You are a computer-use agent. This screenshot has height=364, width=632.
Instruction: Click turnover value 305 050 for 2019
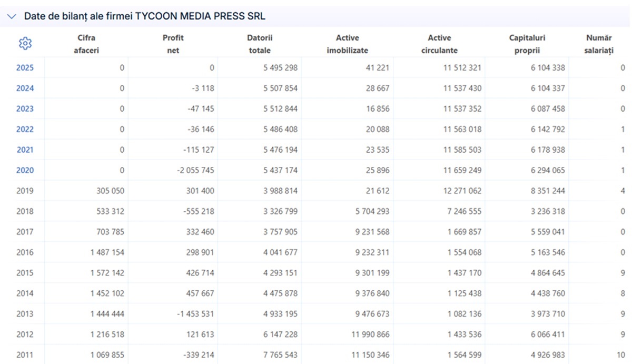click(x=110, y=191)
